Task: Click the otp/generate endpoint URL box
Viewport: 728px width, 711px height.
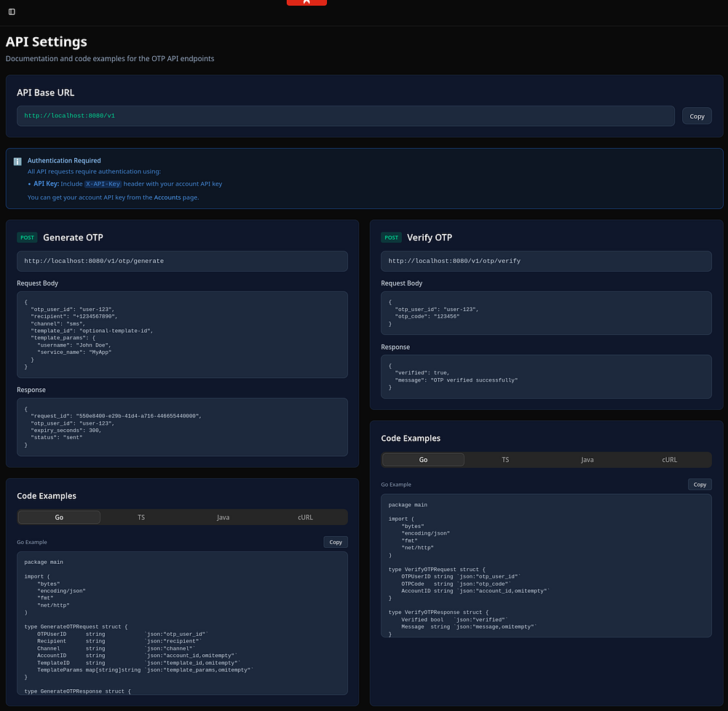Action: coord(182,261)
